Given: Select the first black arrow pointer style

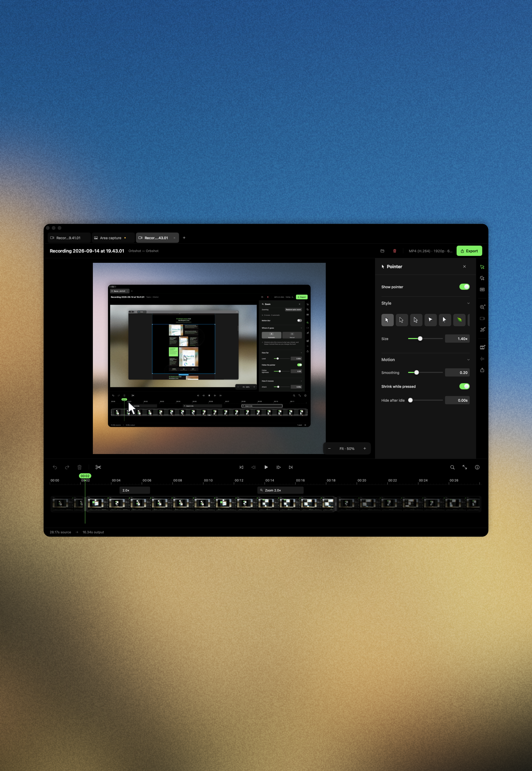Looking at the screenshot, I should pos(387,320).
